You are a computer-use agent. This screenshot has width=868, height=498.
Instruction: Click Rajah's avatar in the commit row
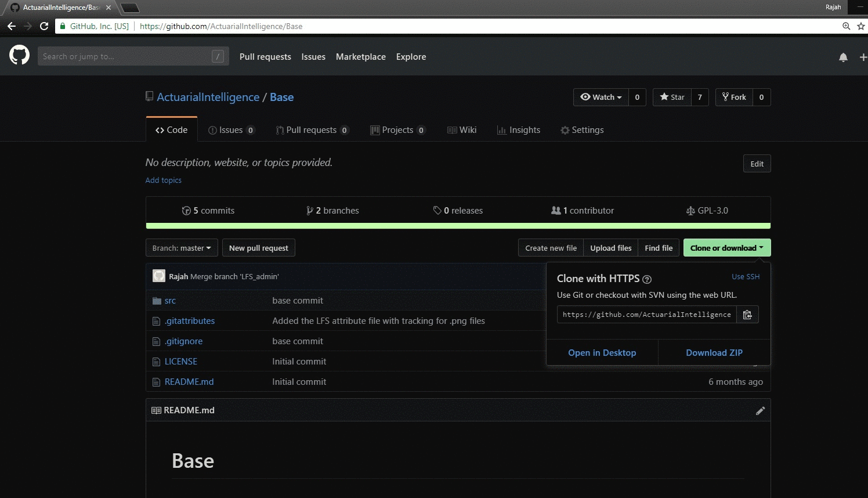click(158, 276)
